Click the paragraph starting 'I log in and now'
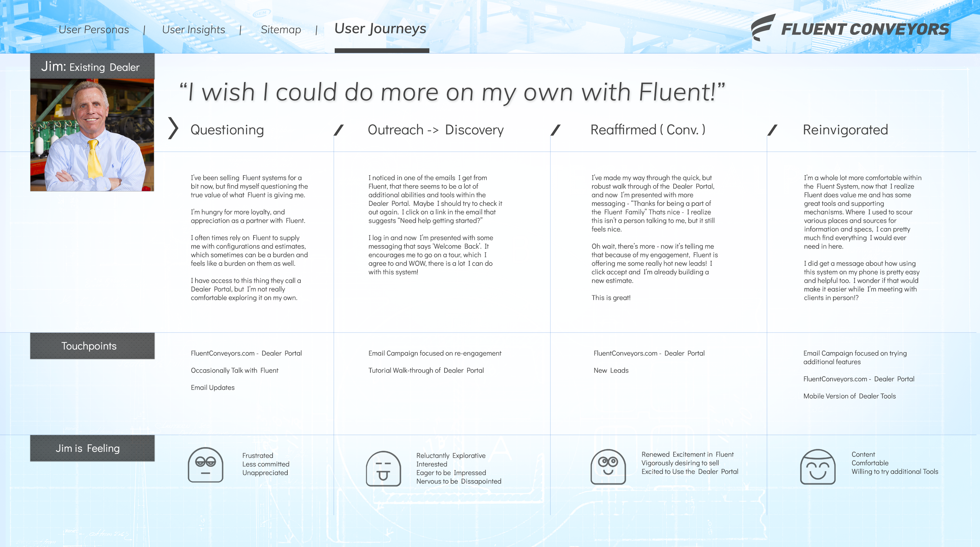Image resolution: width=980 pixels, height=547 pixels. coord(431,255)
